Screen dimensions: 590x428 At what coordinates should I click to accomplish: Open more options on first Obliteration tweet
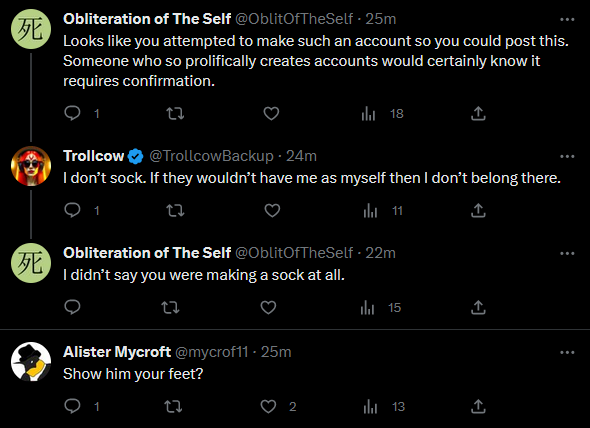(567, 19)
